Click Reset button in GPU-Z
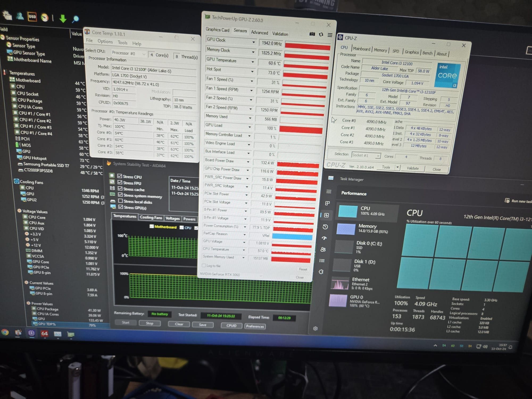532x399 pixels. point(303,269)
